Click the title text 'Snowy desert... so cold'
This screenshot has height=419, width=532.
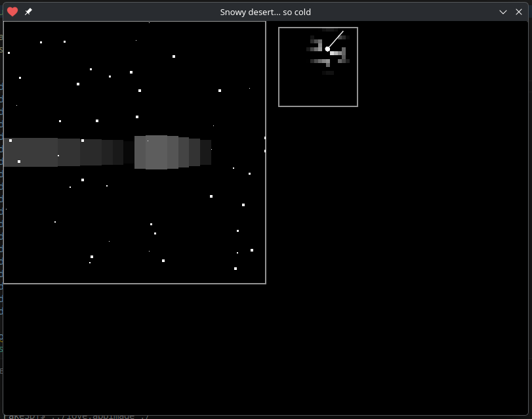coord(265,12)
